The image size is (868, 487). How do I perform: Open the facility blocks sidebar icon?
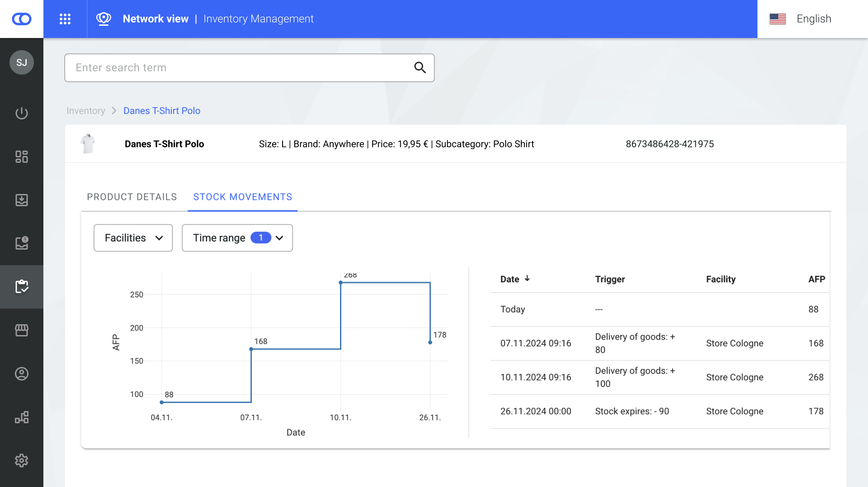[x=22, y=417]
